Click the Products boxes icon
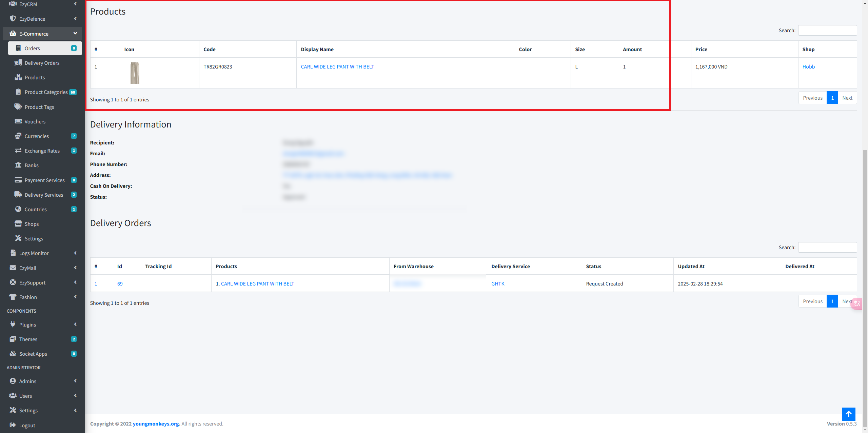Screen dimensions: 868x433 (x=18, y=77)
